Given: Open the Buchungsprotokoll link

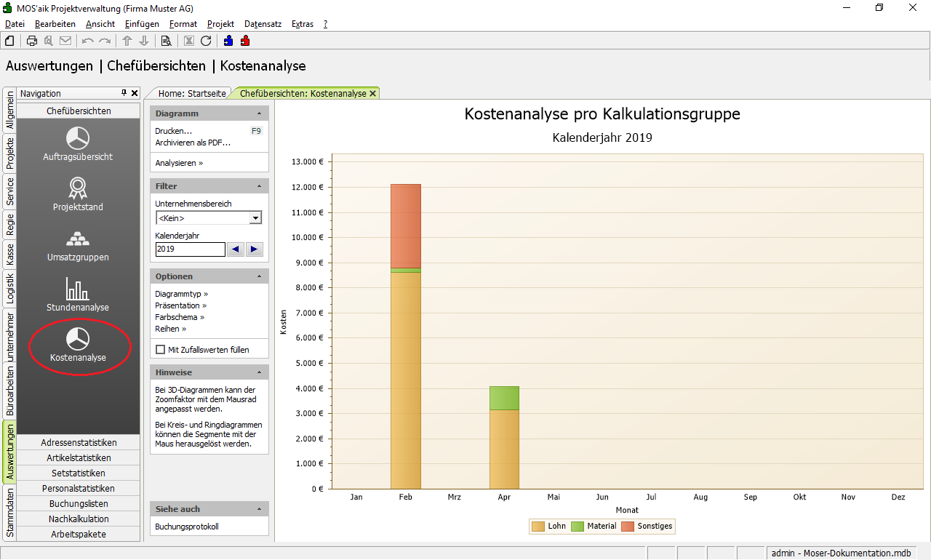Looking at the screenshot, I should coord(187,527).
